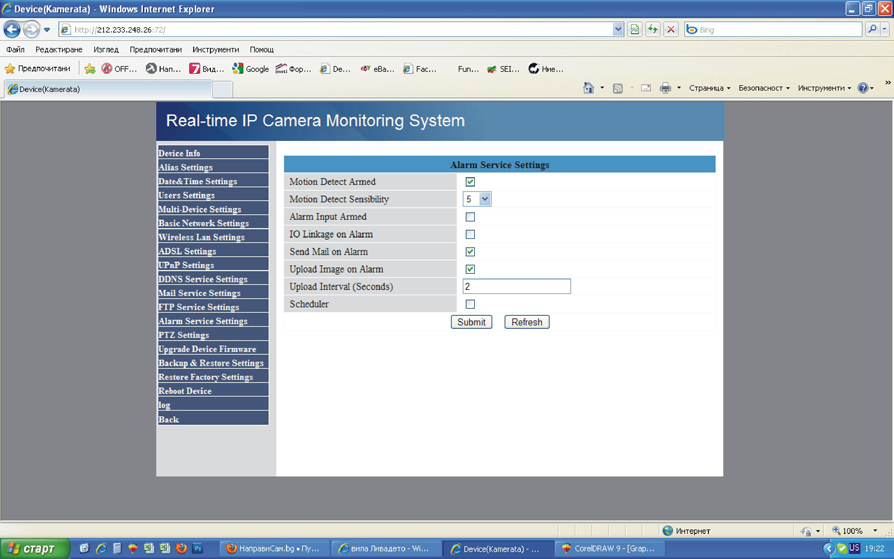Toggle the Scheduler checkbox
Image resolution: width=894 pixels, height=559 pixels.
470,304
